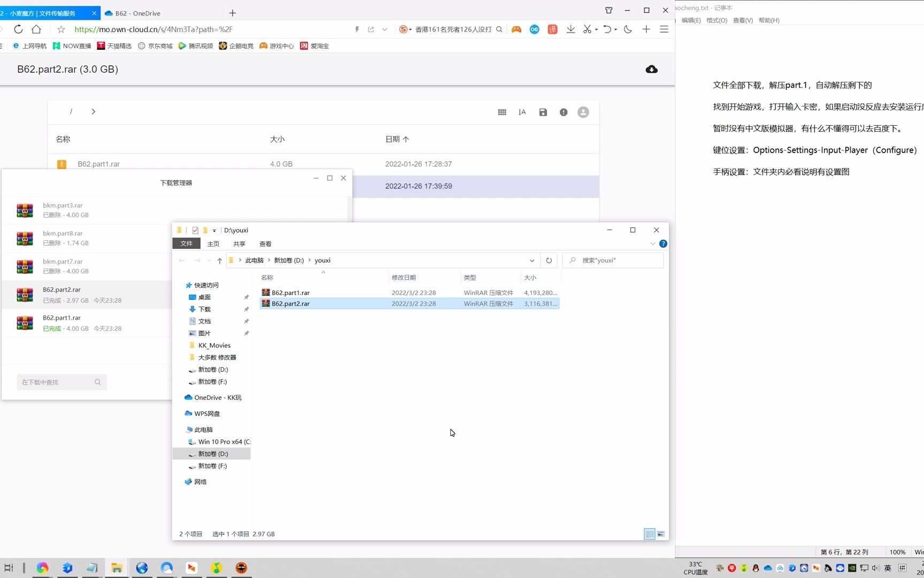This screenshot has height=578, width=924.
Task: Go up one folder level in Explorer
Action: (x=219, y=261)
